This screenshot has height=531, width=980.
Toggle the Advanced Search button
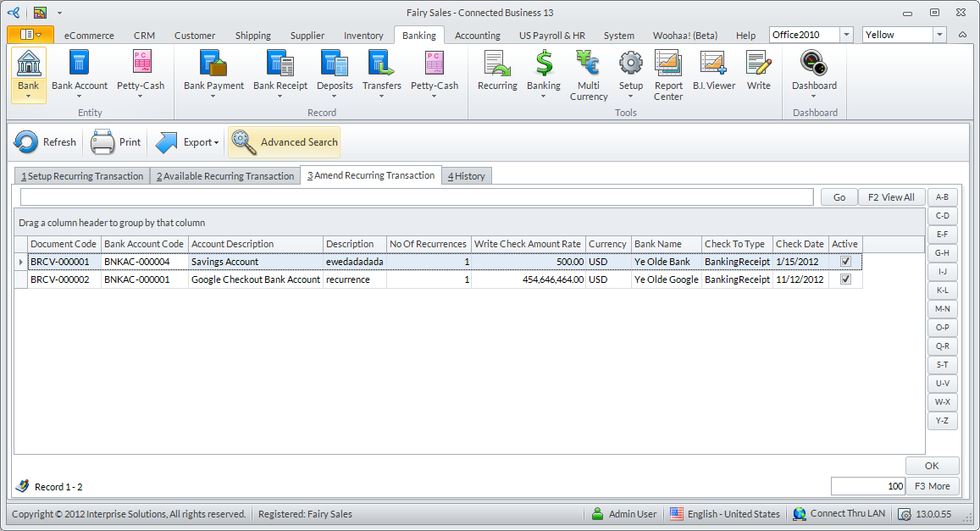(284, 142)
